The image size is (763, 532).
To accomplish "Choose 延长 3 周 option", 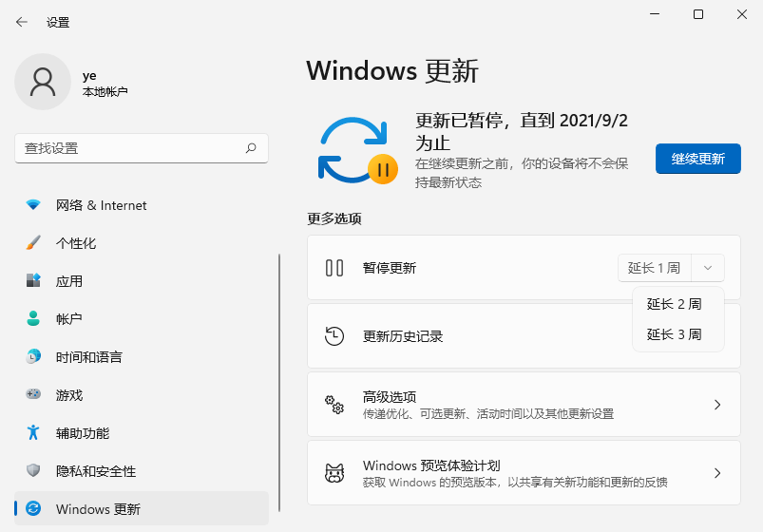I will coord(675,334).
